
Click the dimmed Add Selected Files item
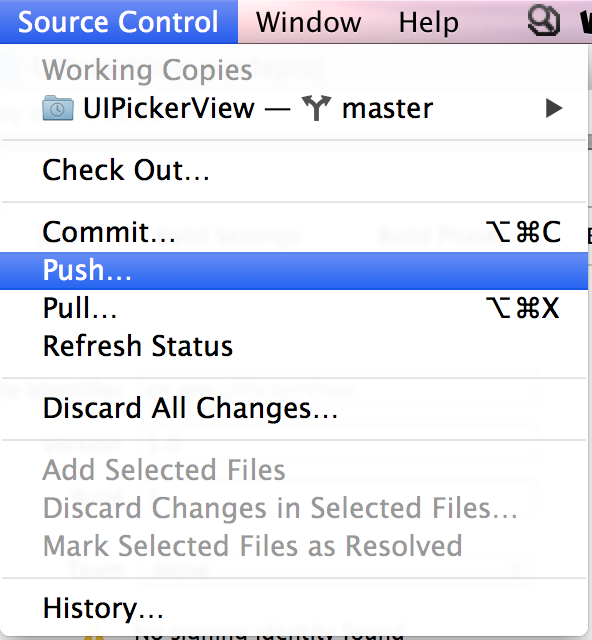(x=294, y=470)
